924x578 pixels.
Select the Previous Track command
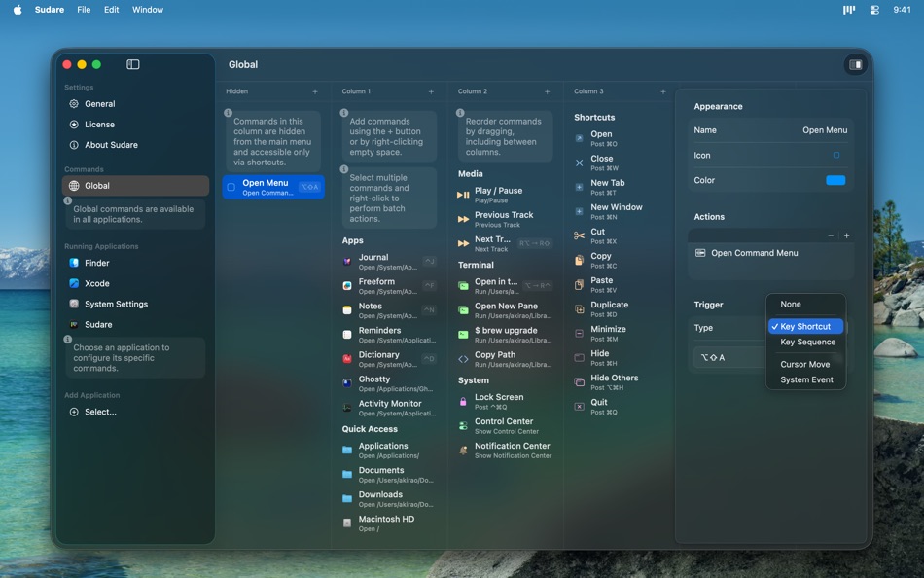coord(505,219)
